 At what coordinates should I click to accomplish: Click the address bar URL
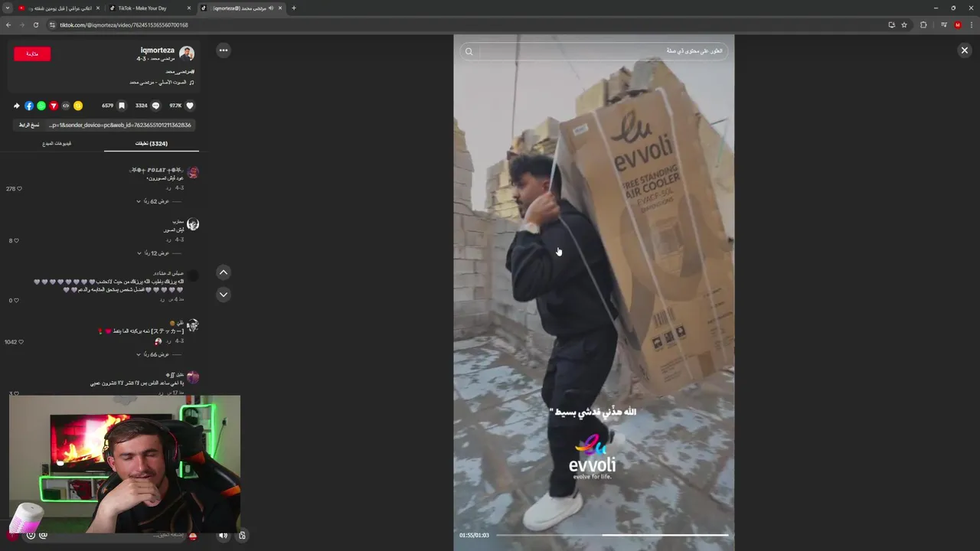124,24
